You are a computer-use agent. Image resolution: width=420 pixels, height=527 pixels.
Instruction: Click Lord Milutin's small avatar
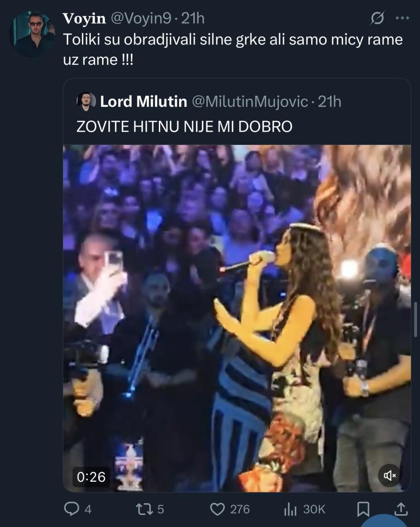(86, 101)
